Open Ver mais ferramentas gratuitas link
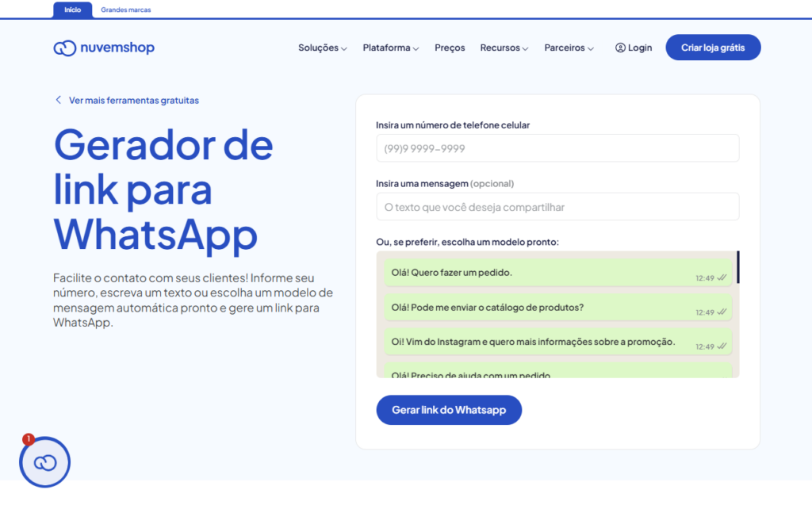 coord(133,101)
